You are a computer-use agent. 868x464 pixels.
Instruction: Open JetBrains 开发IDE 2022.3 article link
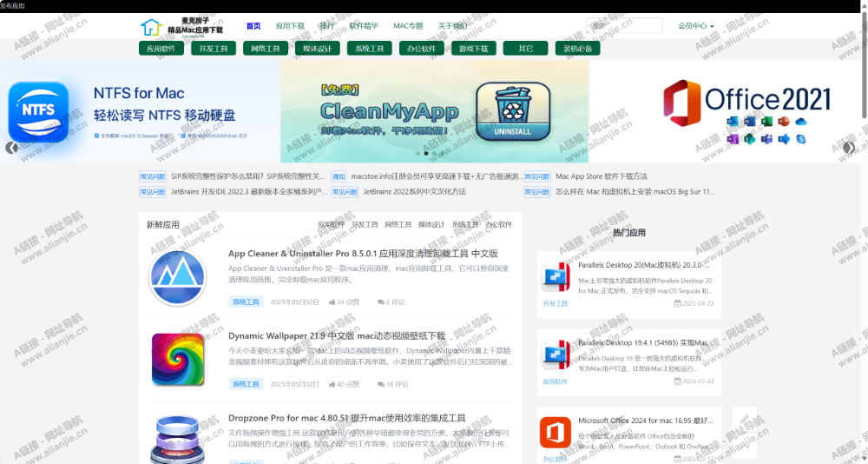(x=249, y=191)
